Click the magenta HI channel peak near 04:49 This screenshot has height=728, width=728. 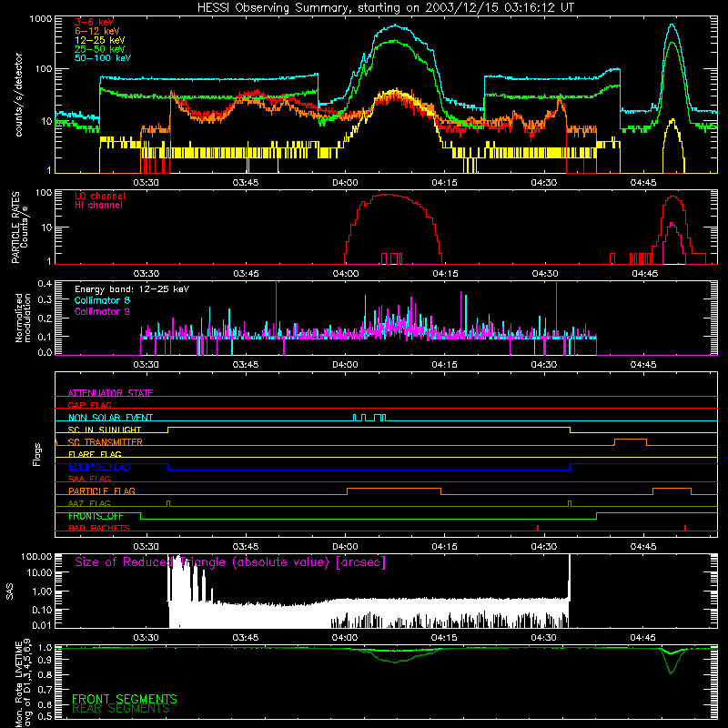point(672,224)
